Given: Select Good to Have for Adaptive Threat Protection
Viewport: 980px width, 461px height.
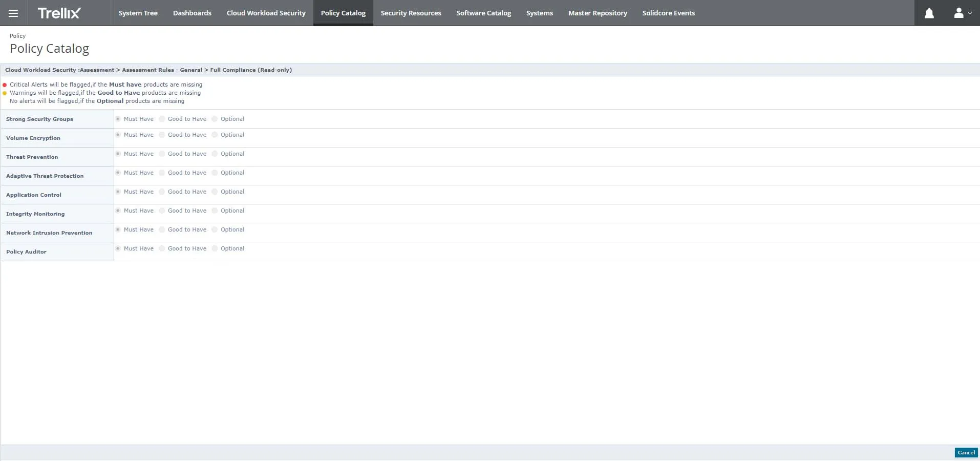Looking at the screenshot, I should click(x=162, y=173).
